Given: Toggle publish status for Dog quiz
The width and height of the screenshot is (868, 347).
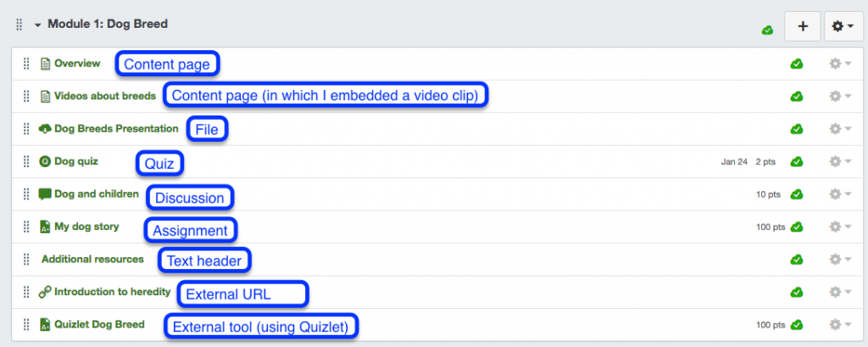Looking at the screenshot, I should tap(797, 161).
